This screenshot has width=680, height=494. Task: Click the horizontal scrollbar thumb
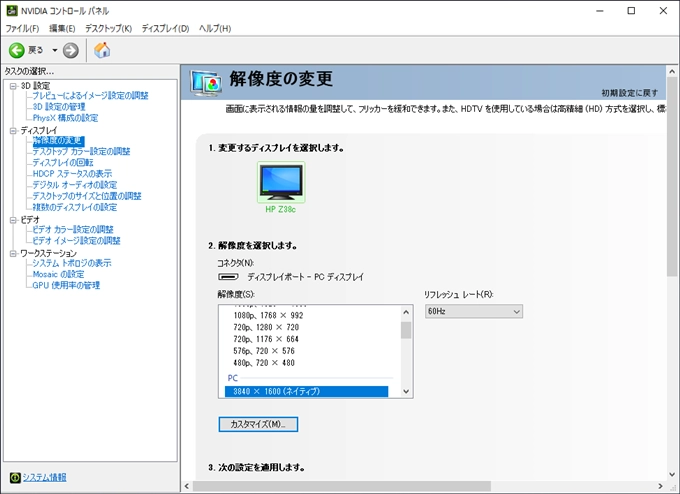[x=342, y=486]
